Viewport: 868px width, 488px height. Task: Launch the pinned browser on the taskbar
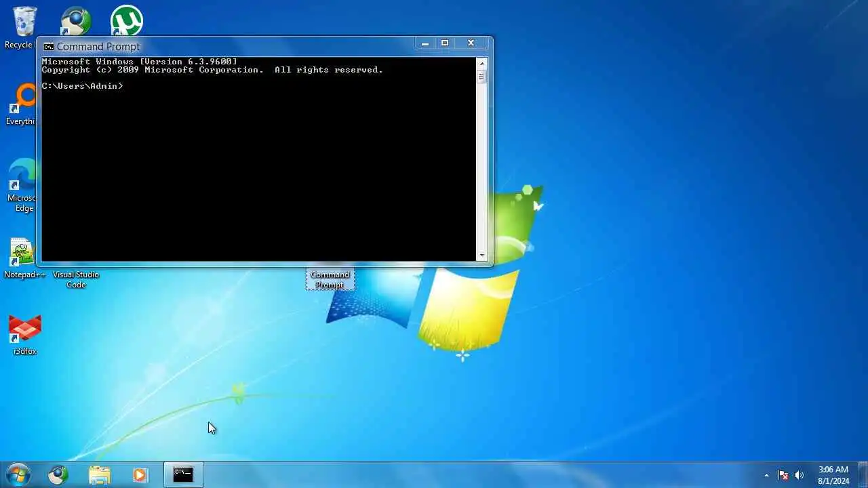pos(58,474)
